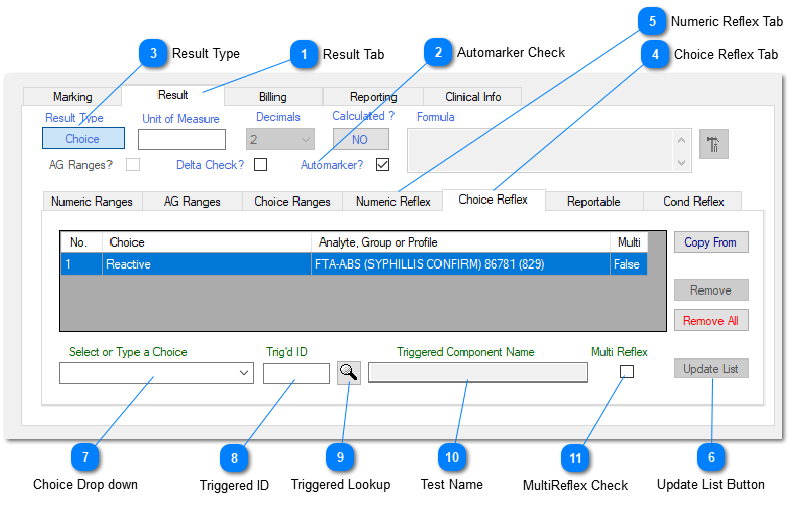The width and height of the screenshot is (799, 509).
Task: Click the formula builder icon button
Action: [714, 144]
